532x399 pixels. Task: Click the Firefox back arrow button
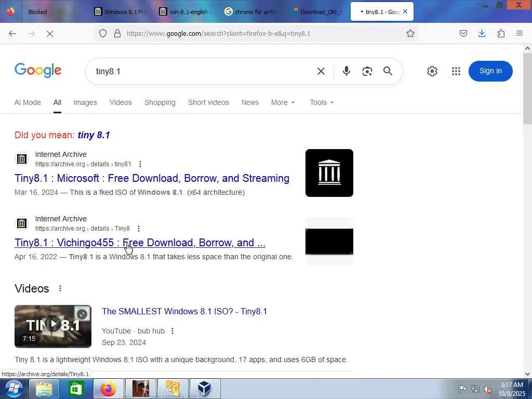pos(12,34)
